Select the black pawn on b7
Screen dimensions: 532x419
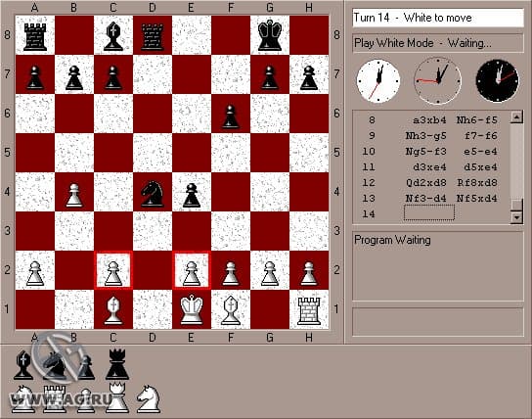tap(74, 77)
